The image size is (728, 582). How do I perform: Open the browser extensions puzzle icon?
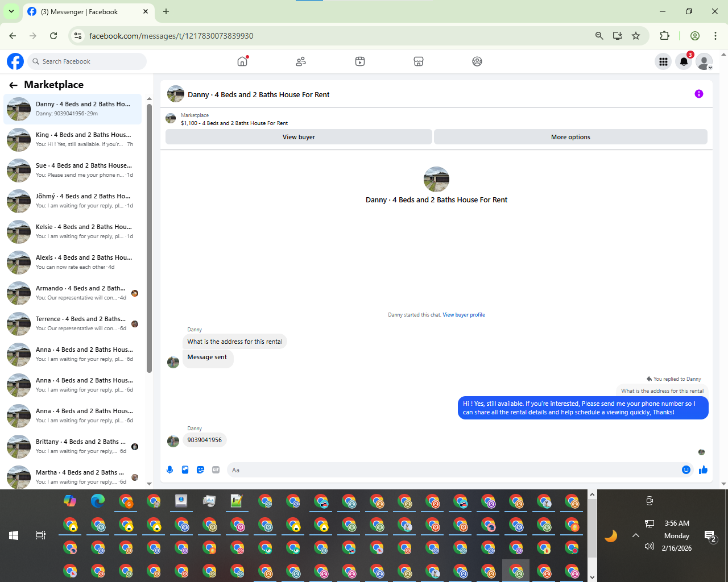click(x=664, y=36)
